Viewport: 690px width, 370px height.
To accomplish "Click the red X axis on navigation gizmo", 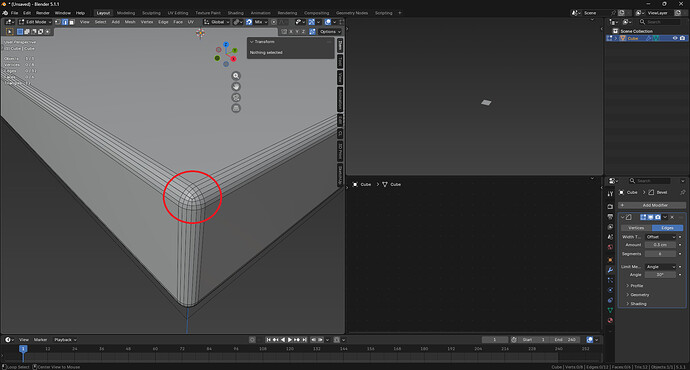I will coord(234,59).
